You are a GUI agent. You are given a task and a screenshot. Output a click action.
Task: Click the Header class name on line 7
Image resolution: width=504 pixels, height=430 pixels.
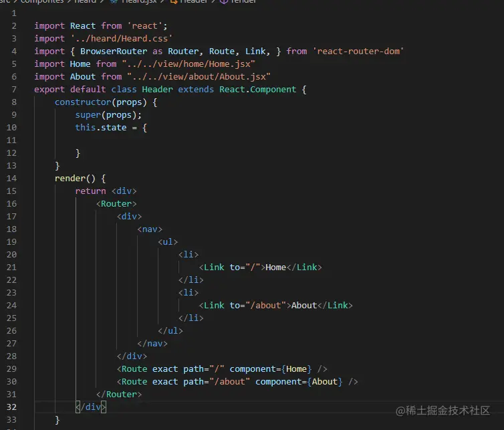point(158,90)
